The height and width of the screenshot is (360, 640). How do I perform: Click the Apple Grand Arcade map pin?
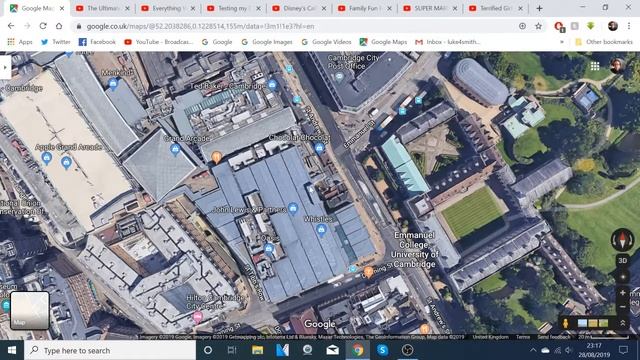[x=66, y=162]
